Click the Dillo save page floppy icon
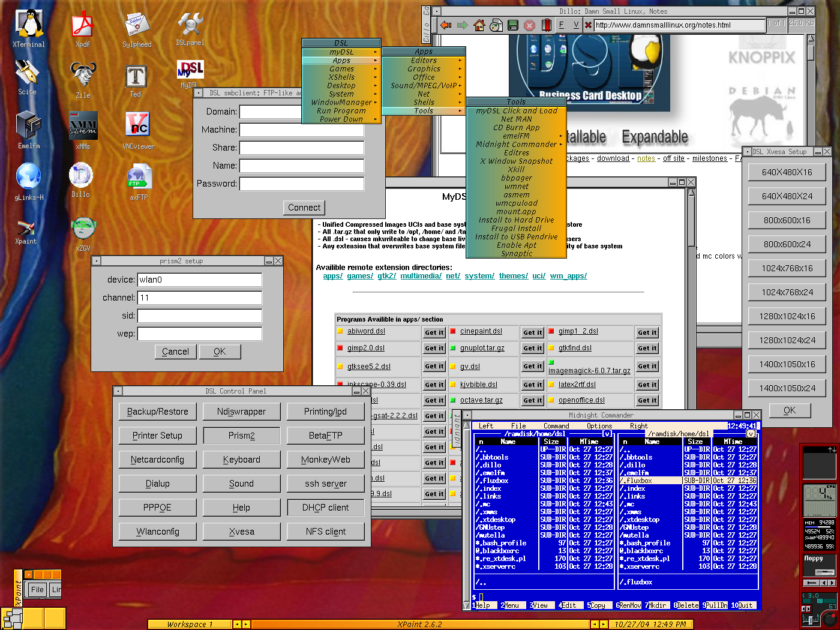This screenshot has height=630, width=840. point(512,25)
